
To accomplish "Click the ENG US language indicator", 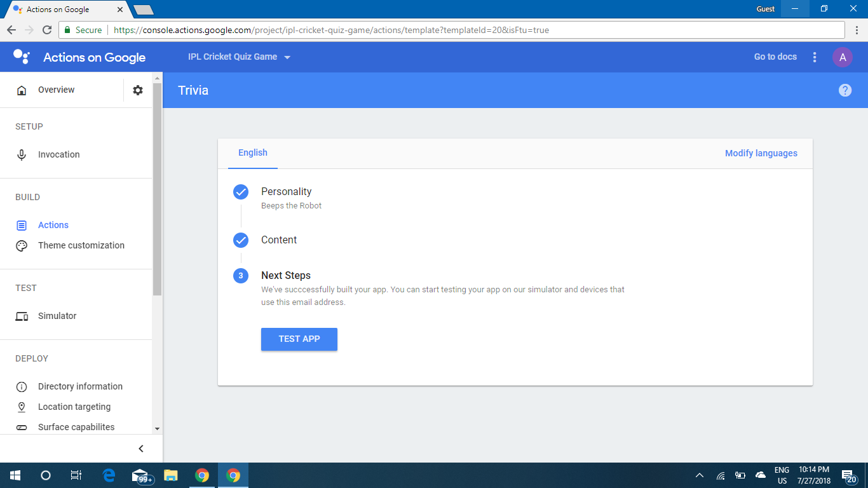I will click(x=782, y=475).
